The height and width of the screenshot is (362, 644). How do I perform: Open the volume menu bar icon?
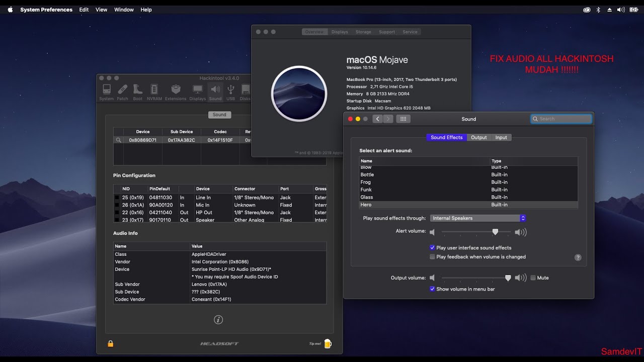tap(621, 10)
